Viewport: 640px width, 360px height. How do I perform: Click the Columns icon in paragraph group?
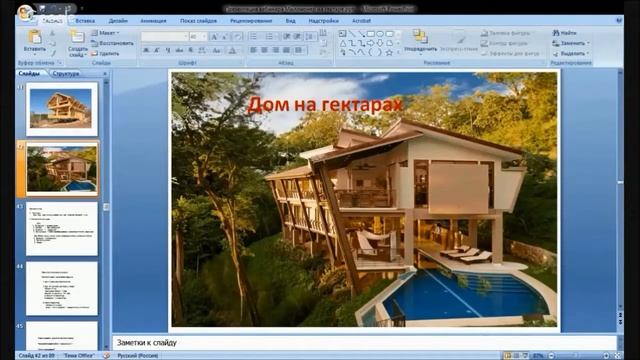pyautogui.click(x=300, y=50)
